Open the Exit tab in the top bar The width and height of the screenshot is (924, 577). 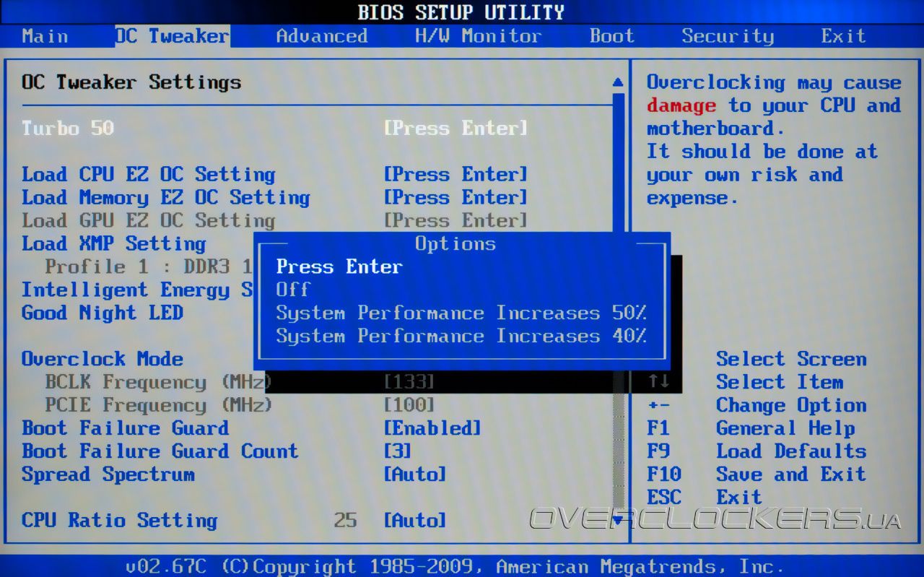pyautogui.click(x=843, y=36)
